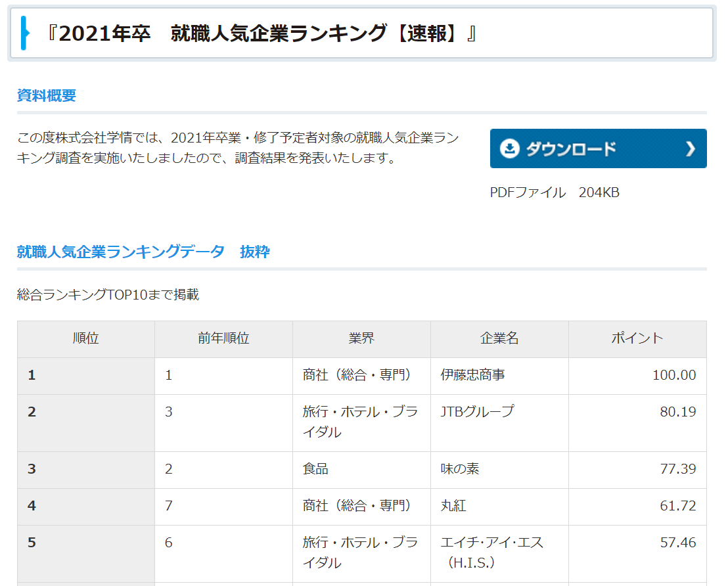728x586 pixels.
Task: Click the 100.00 points value
Action: [x=674, y=375]
